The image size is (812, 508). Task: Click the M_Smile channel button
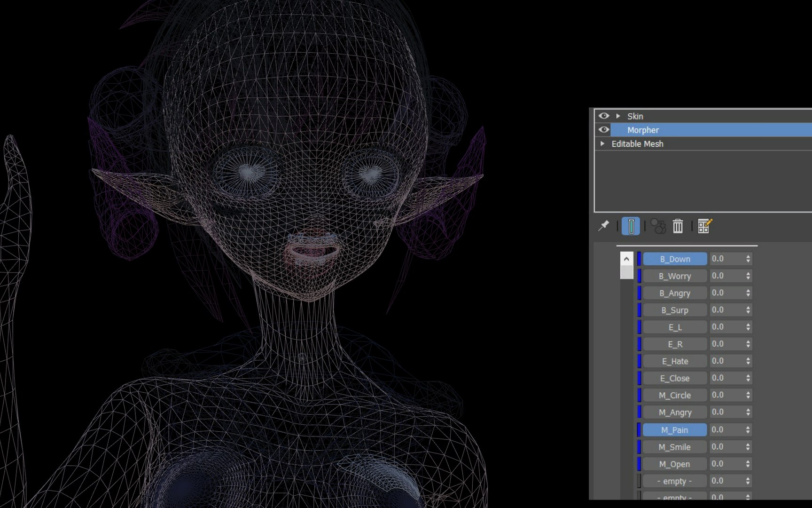point(675,447)
